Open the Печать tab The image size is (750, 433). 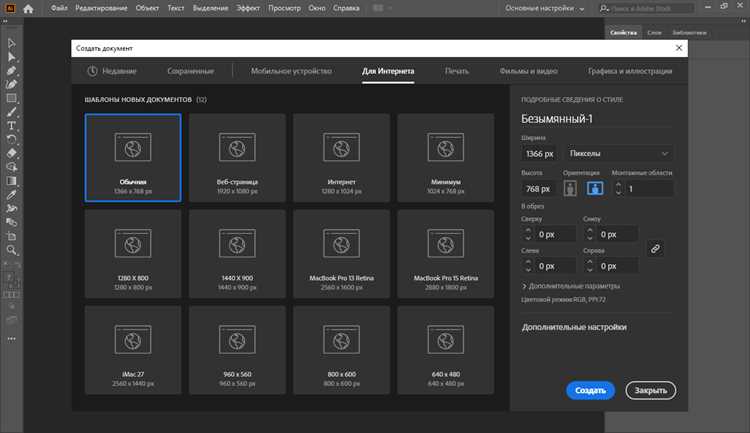click(x=457, y=71)
